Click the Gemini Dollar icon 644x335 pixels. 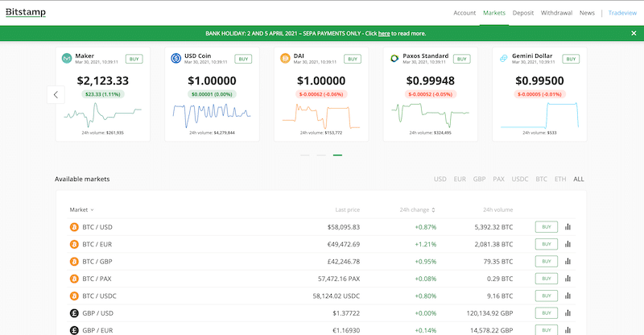pyautogui.click(x=504, y=58)
